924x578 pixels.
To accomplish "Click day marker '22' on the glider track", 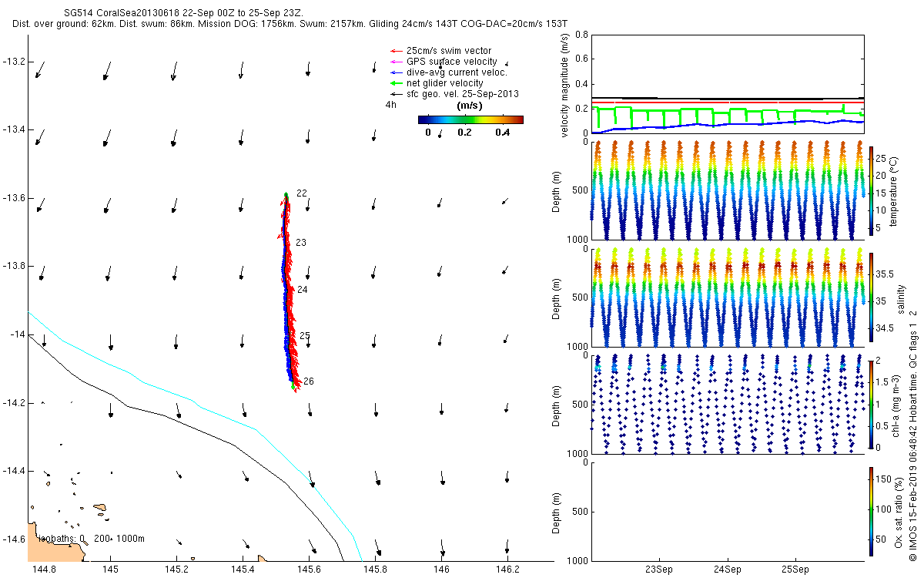I will [x=302, y=193].
